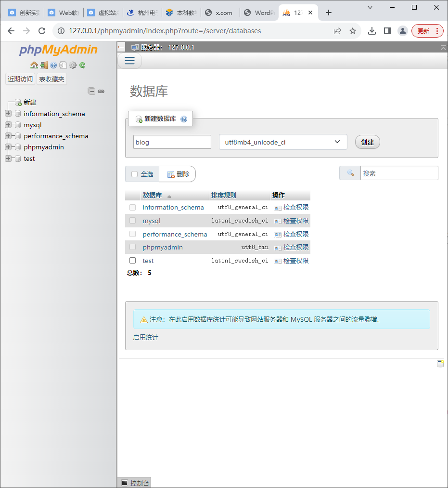
Task: Share this page from address bar
Action: pos(337,31)
